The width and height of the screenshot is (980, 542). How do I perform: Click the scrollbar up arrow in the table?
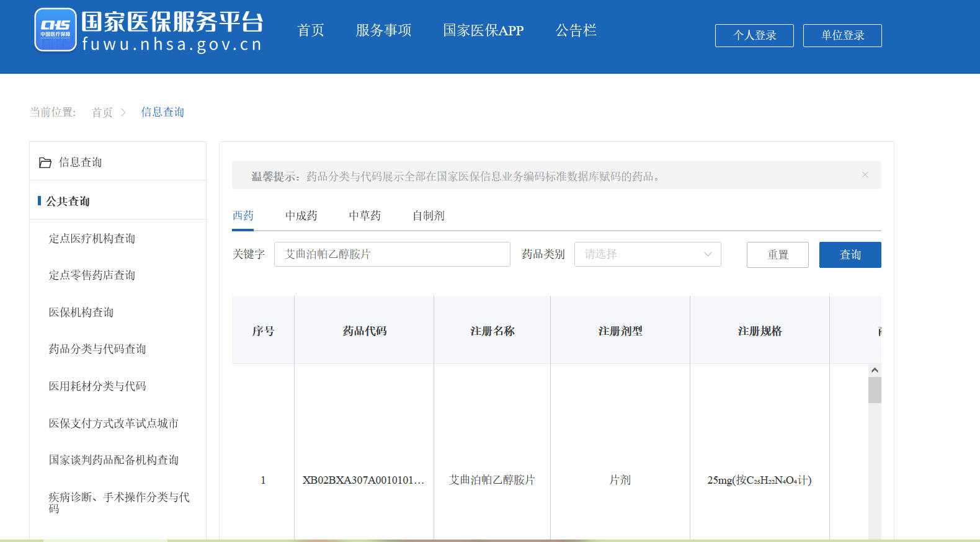(x=875, y=370)
